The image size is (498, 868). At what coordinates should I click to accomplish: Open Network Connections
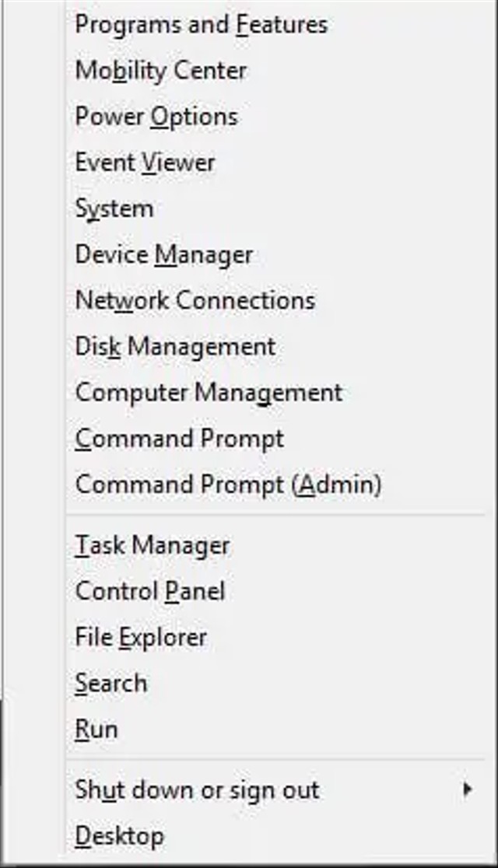tap(195, 299)
